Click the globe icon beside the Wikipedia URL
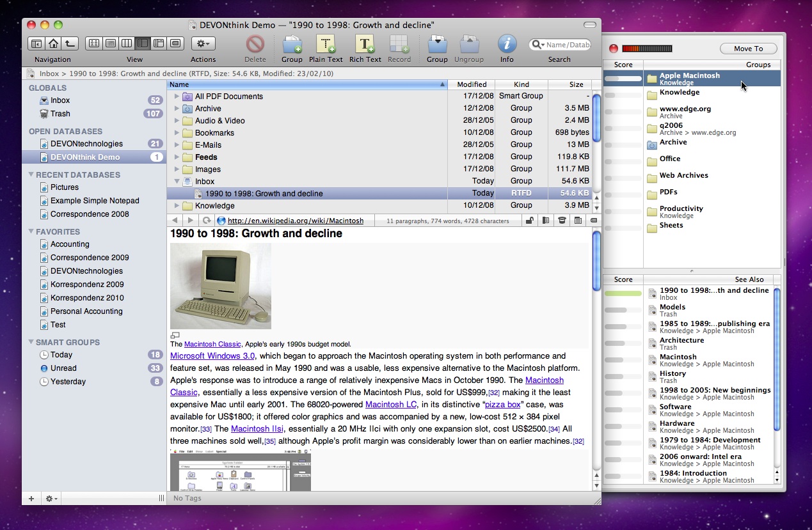 (221, 221)
